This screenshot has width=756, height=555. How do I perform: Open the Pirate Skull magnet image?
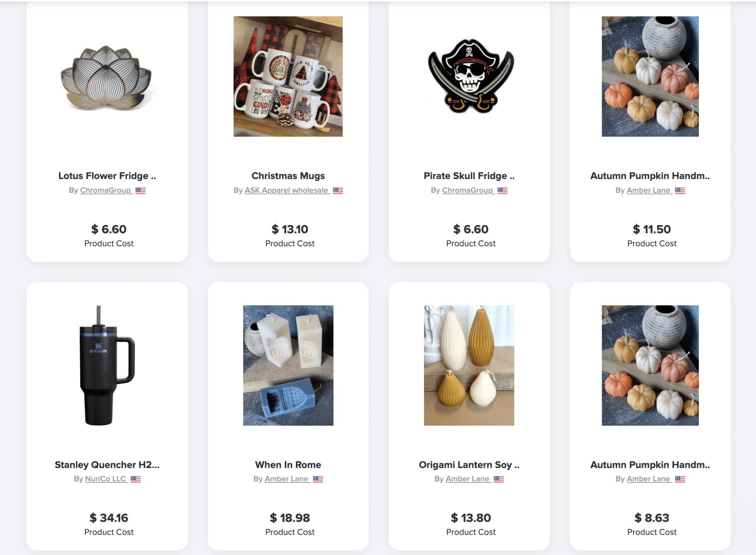(471, 76)
